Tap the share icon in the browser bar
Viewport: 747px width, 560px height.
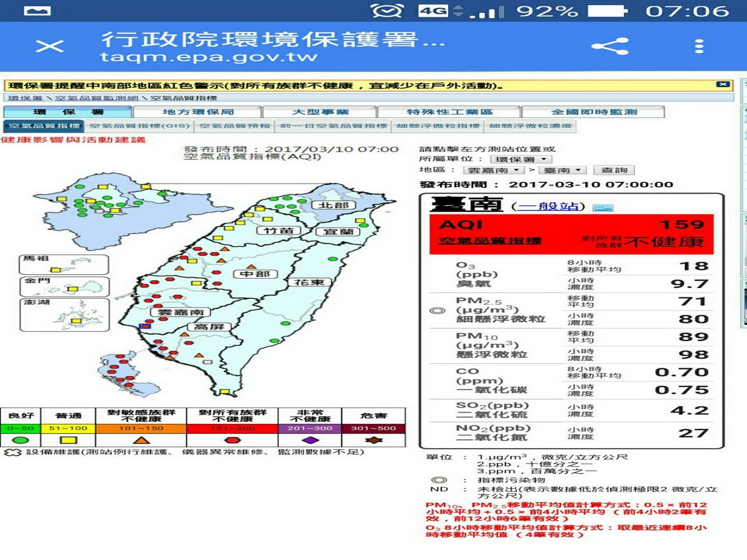tap(610, 46)
